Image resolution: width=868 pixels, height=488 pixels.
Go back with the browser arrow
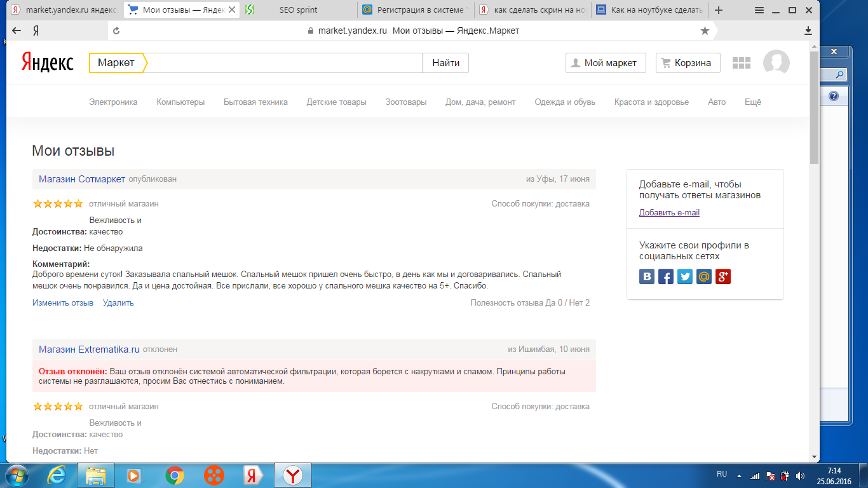tap(17, 30)
